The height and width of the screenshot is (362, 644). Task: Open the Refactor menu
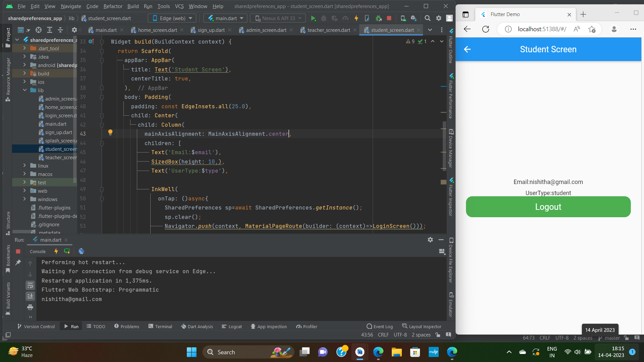113,6
